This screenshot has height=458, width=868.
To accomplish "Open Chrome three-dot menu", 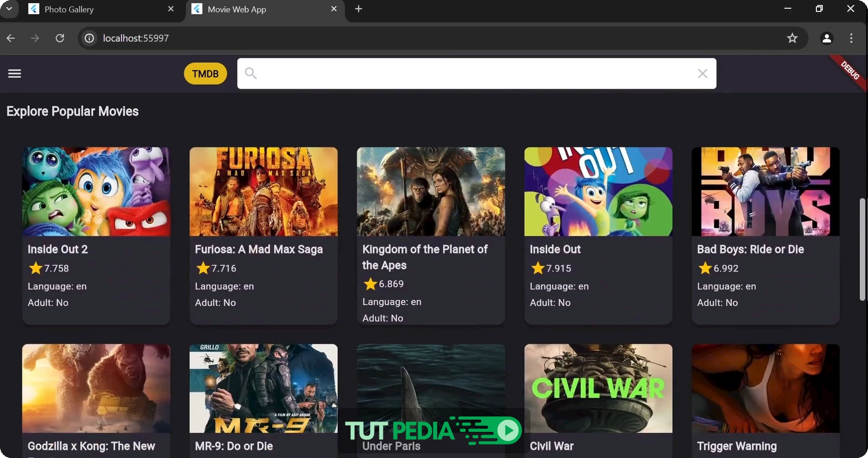I will coord(851,38).
